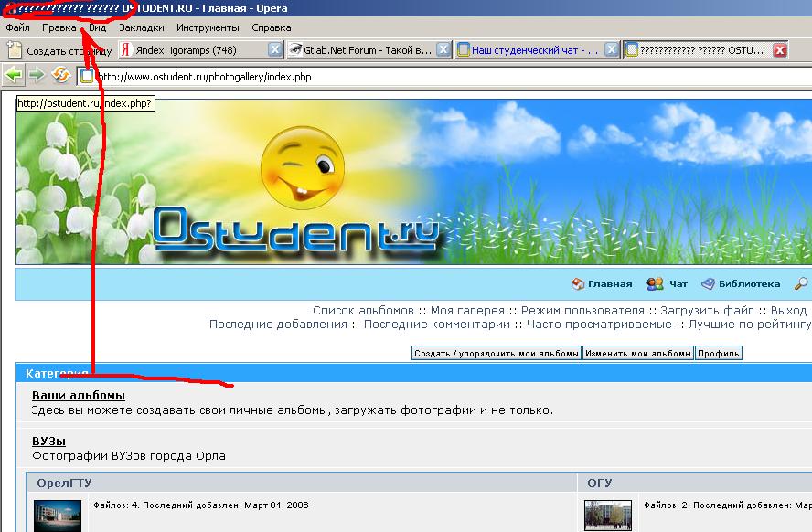Click the Выход logout link

click(x=789, y=311)
